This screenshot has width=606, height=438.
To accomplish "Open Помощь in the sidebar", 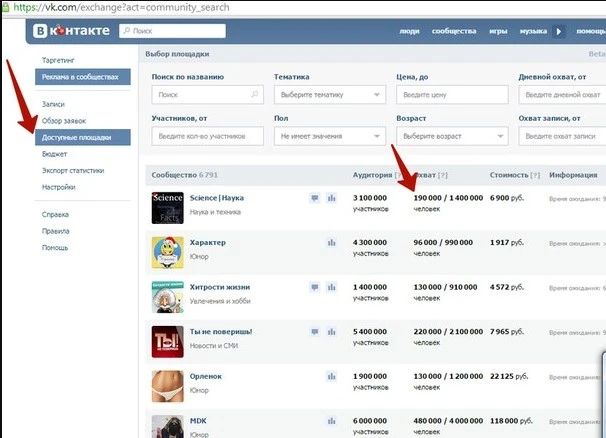I will (x=54, y=248).
